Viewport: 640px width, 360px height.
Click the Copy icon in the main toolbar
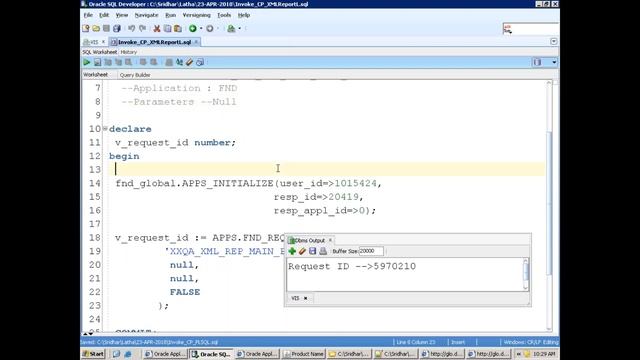tap(167, 29)
